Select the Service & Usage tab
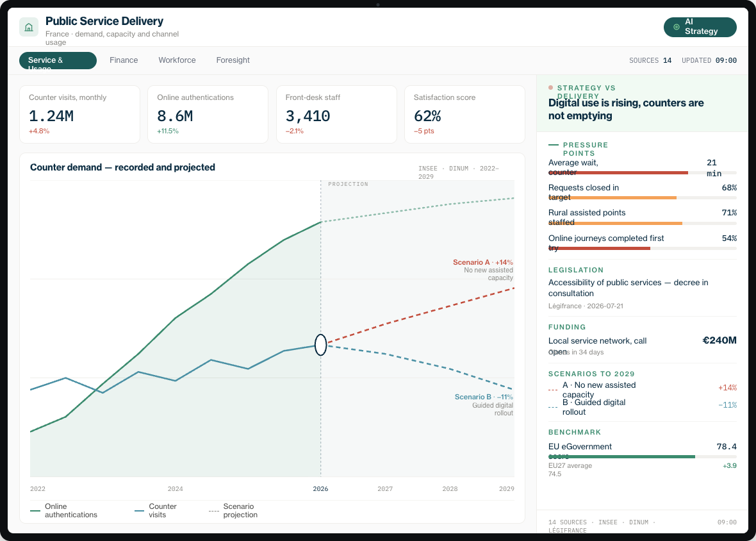 [x=58, y=60]
